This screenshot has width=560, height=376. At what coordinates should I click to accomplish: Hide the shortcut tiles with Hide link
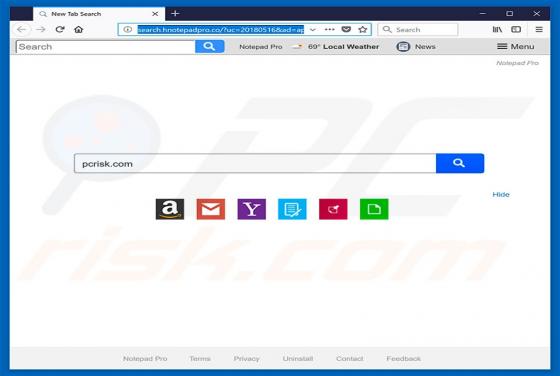tap(501, 195)
